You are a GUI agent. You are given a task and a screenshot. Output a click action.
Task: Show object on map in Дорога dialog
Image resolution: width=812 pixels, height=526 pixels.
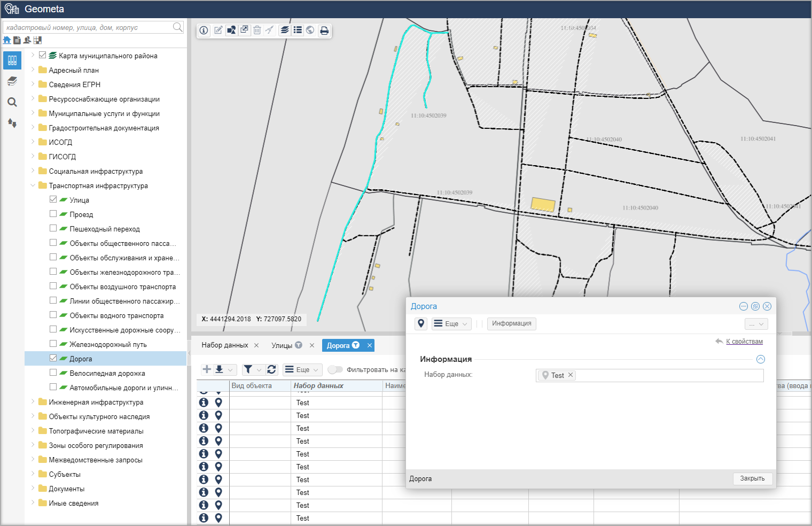[421, 323]
